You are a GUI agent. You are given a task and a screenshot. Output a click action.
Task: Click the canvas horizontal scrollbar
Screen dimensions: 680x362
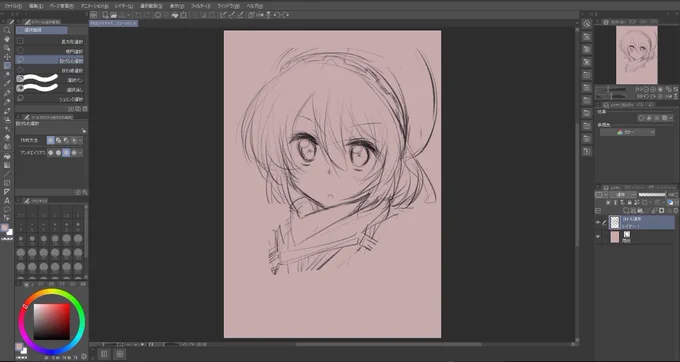point(388,345)
